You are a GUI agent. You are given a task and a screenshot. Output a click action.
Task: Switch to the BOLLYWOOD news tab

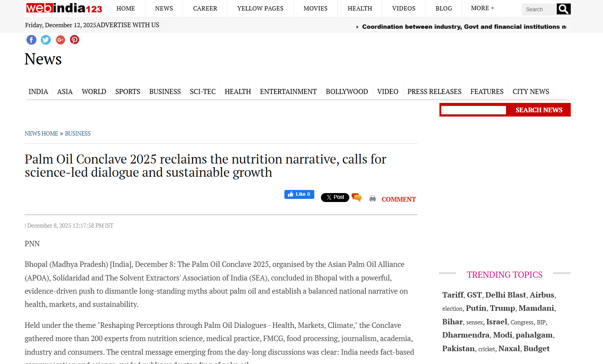click(347, 92)
